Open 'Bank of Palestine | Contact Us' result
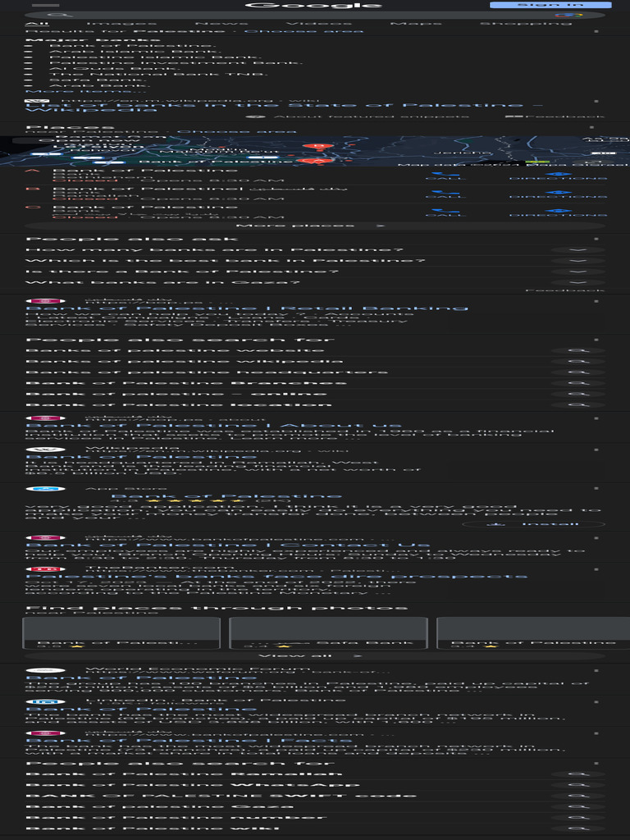Image resolution: width=630 pixels, height=840 pixels. click(x=228, y=545)
